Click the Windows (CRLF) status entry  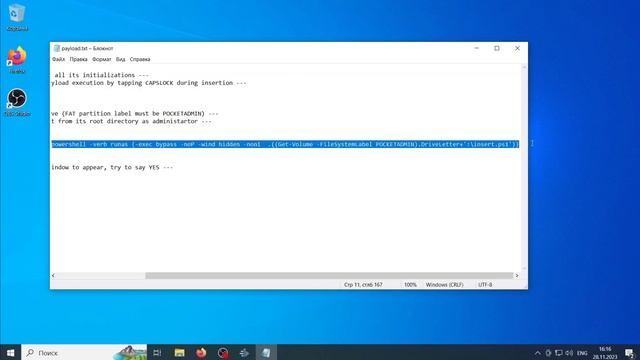(x=444, y=284)
